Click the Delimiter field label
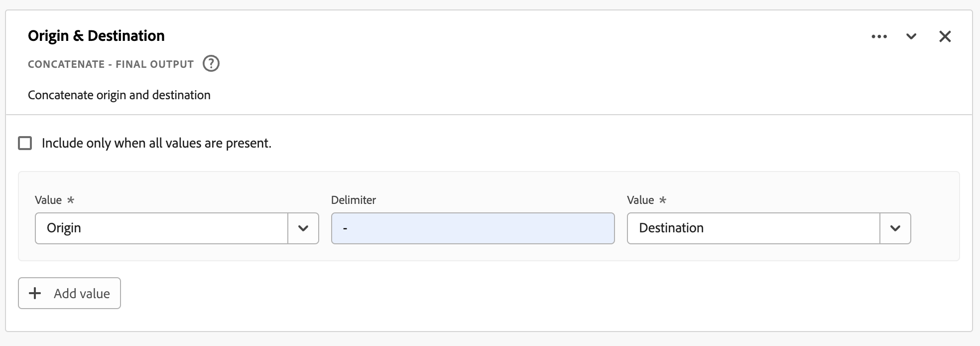The height and width of the screenshot is (346, 980). pos(353,200)
